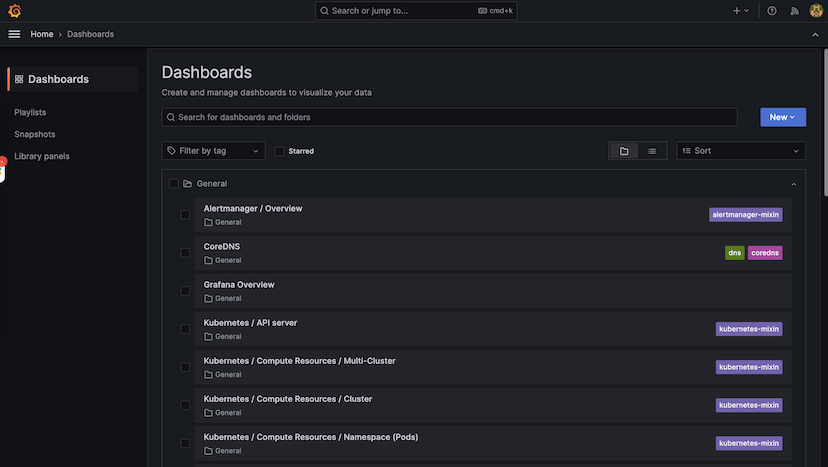Click folder icon under Kubernetes / API server

point(208,337)
